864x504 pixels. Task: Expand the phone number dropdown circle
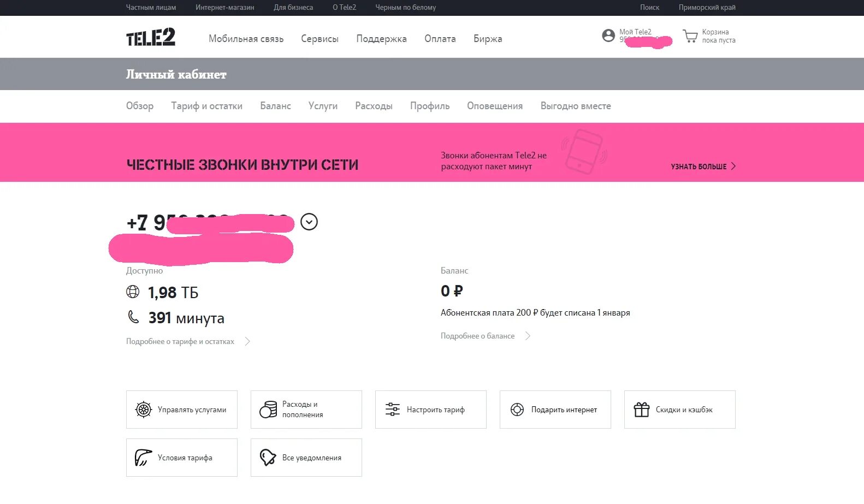tap(309, 222)
